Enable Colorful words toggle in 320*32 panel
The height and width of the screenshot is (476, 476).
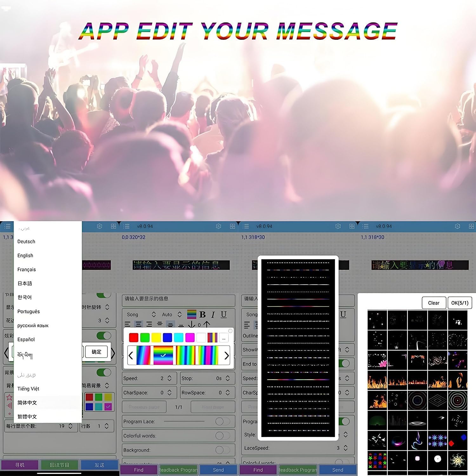[x=222, y=436]
